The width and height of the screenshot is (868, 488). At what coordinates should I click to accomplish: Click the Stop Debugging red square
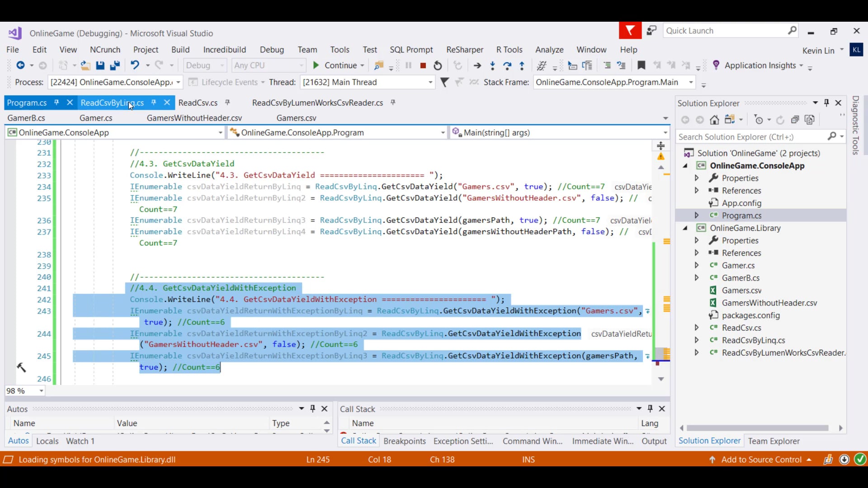423,66
